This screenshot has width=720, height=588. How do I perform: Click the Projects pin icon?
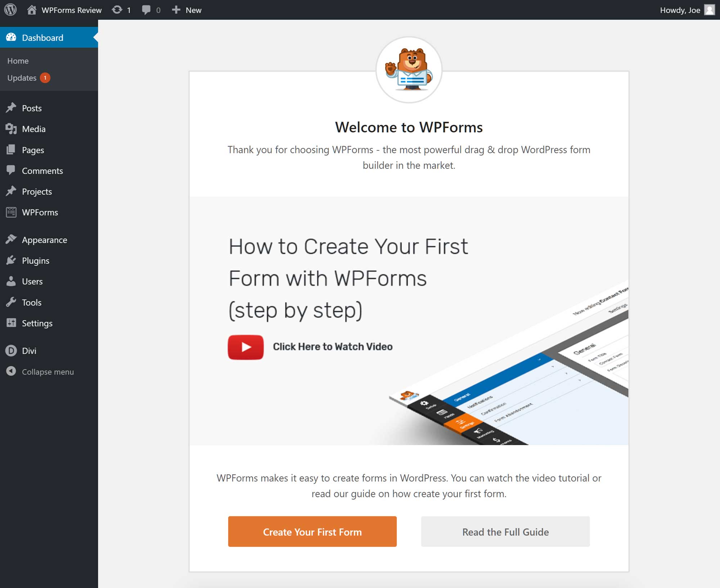11,191
